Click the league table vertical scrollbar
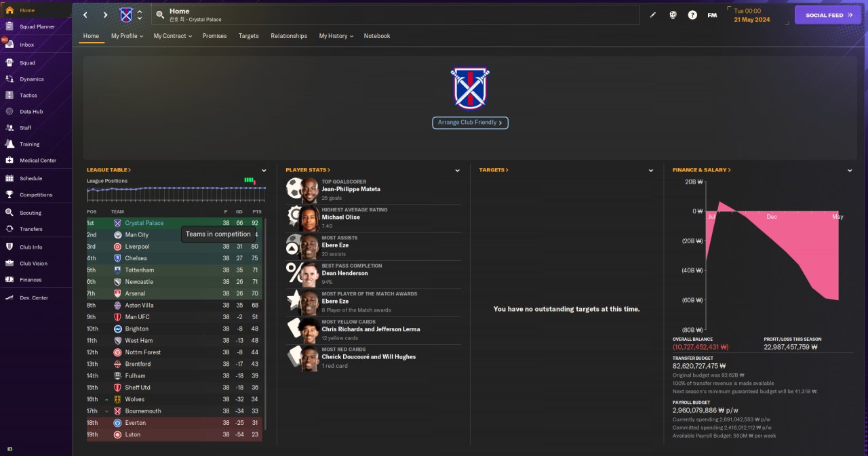This screenshot has height=456, width=868. [x=265, y=324]
